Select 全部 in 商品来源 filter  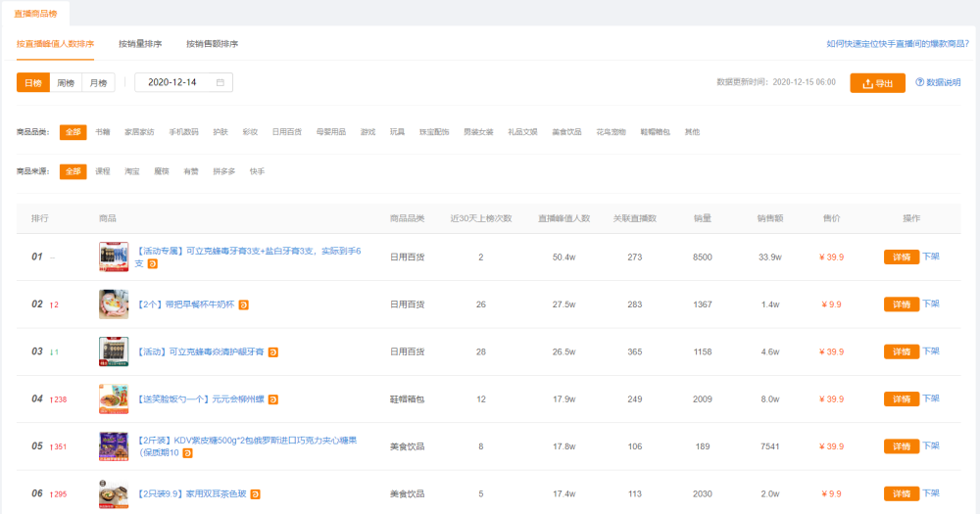pyautogui.click(x=73, y=171)
